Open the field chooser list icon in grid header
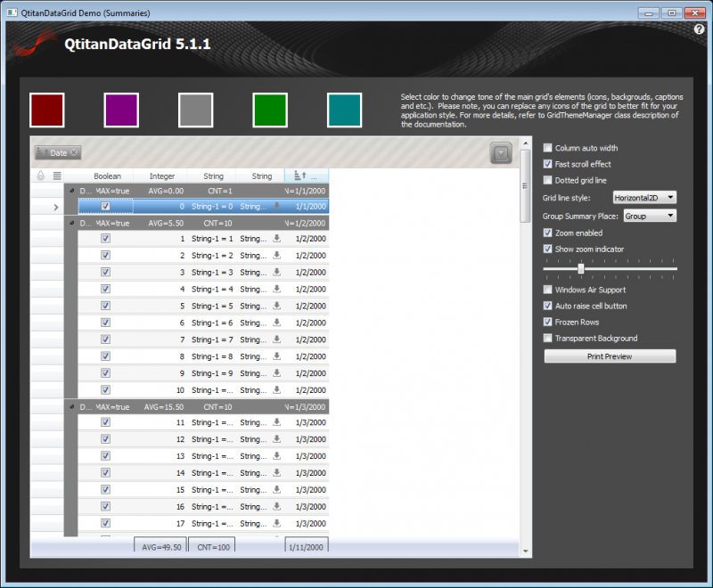713x588 pixels. pyautogui.click(x=57, y=176)
